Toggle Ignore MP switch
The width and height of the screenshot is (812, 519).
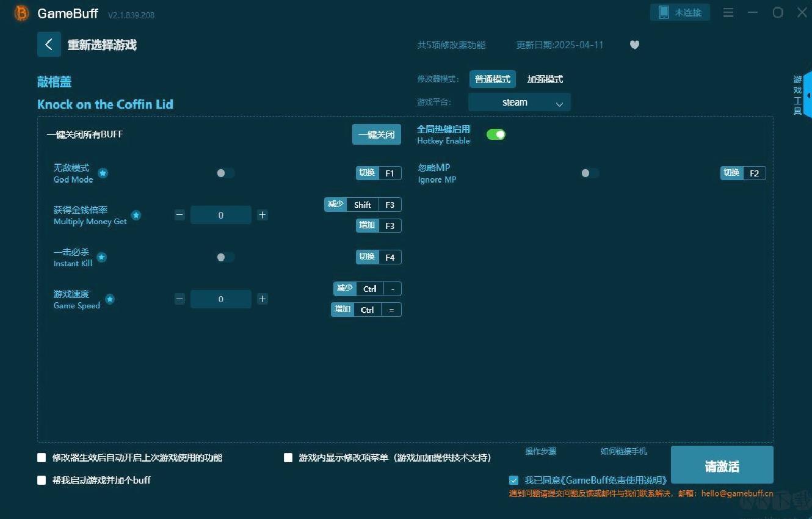[x=590, y=173]
